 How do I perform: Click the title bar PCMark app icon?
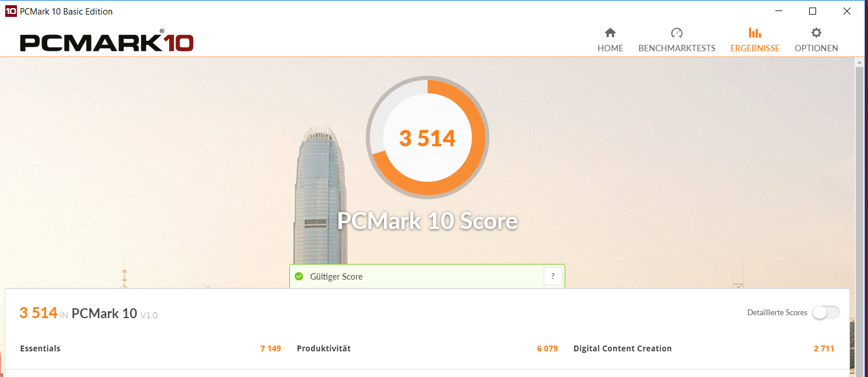[x=10, y=11]
